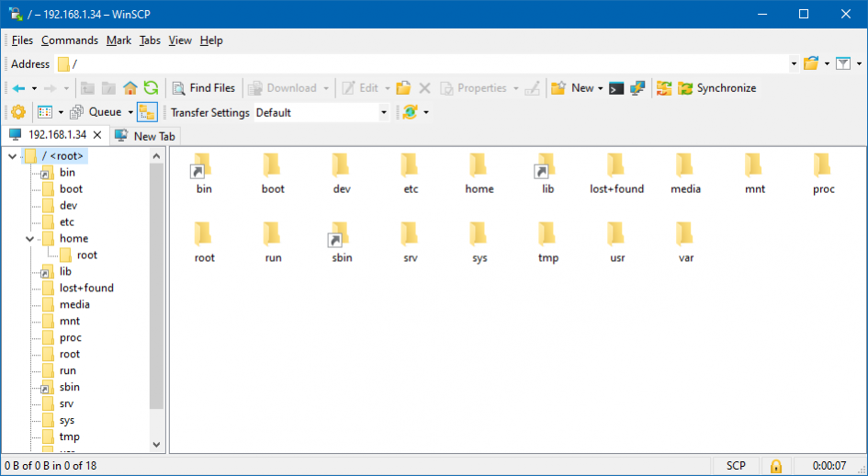This screenshot has width=868, height=476.
Task: Close the 192.168.1.34 session tab
Action: pos(98,135)
